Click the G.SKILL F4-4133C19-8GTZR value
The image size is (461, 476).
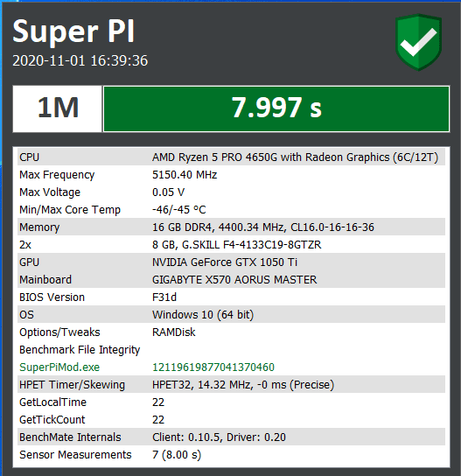tap(237, 245)
